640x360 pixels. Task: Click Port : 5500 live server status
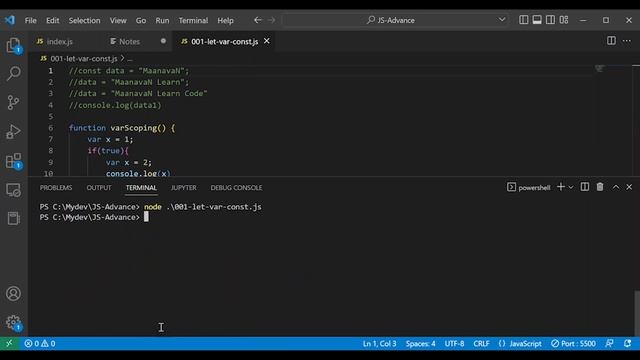tap(573, 343)
